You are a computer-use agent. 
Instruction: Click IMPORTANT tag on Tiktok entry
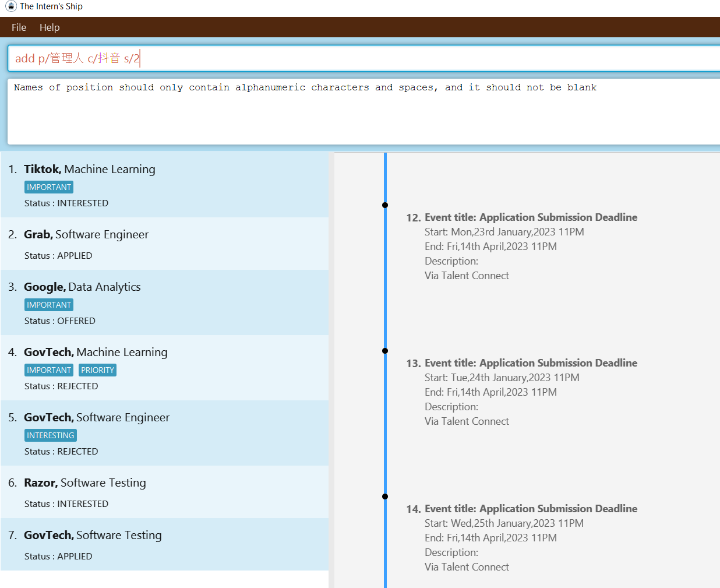(x=49, y=187)
